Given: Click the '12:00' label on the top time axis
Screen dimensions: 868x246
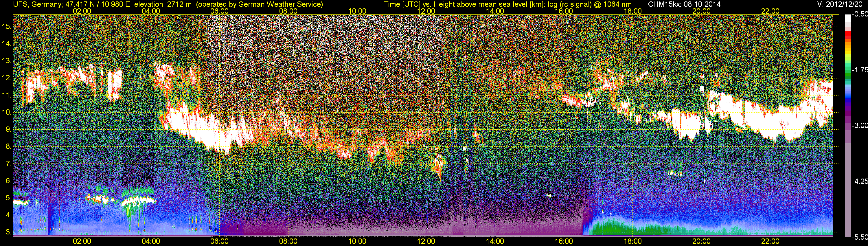Looking at the screenshot, I should pos(426,11).
